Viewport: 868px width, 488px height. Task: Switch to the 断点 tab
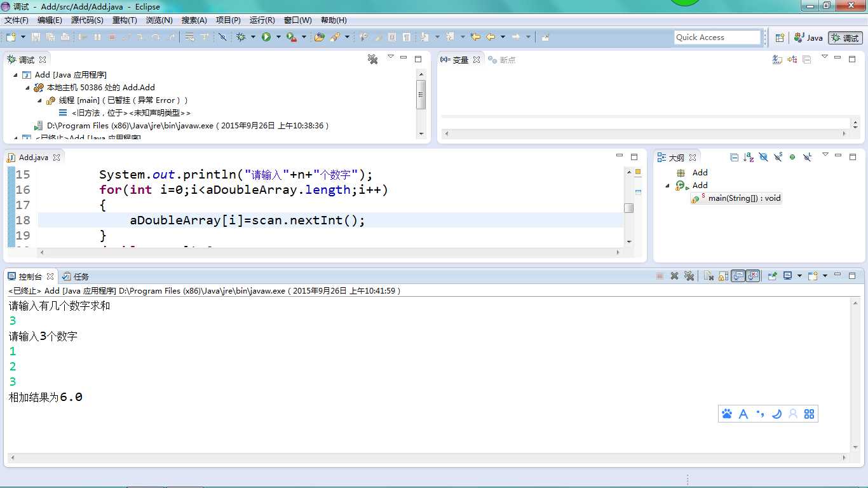pyautogui.click(x=502, y=60)
